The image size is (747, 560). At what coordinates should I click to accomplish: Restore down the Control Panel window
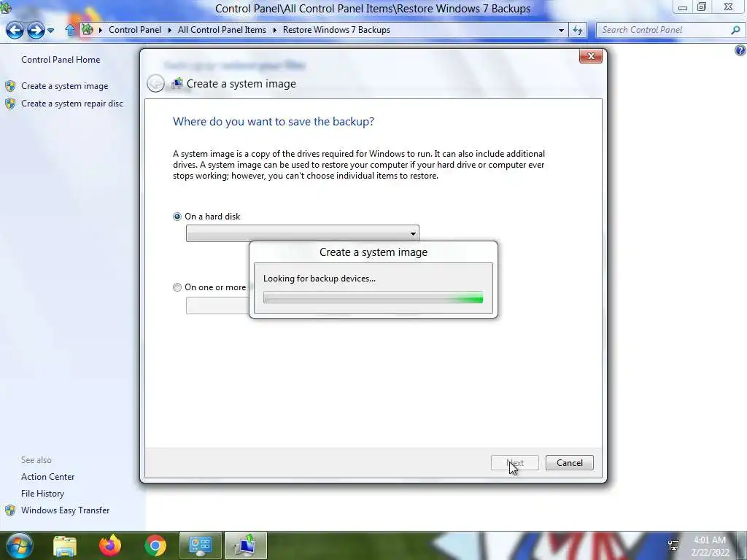click(x=702, y=7)
